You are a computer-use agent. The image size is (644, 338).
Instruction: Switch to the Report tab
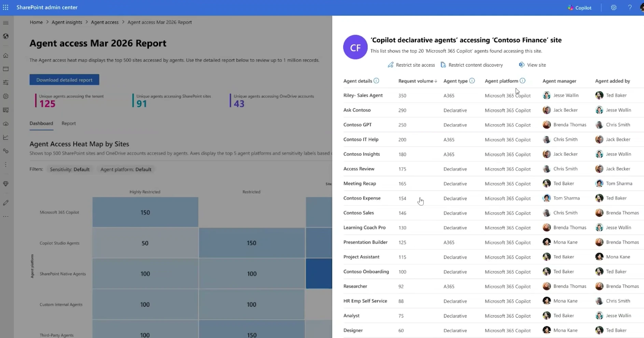point(69,123)
